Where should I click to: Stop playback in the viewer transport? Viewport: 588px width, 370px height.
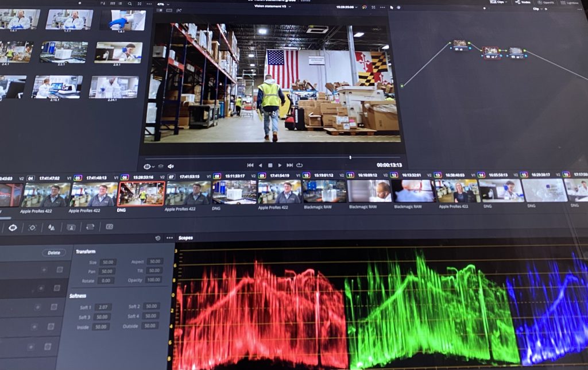coord(270,165)
